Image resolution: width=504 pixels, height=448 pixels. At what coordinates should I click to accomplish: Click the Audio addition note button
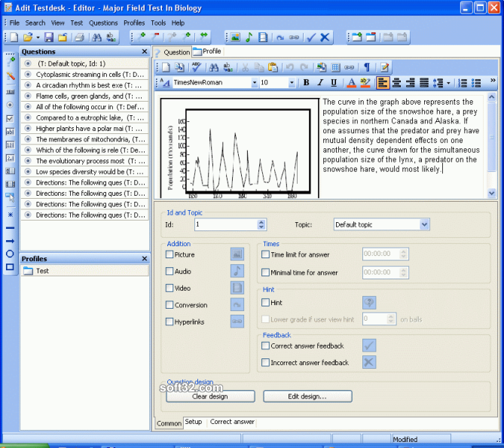pyautogui.click(x=237, y=271)
